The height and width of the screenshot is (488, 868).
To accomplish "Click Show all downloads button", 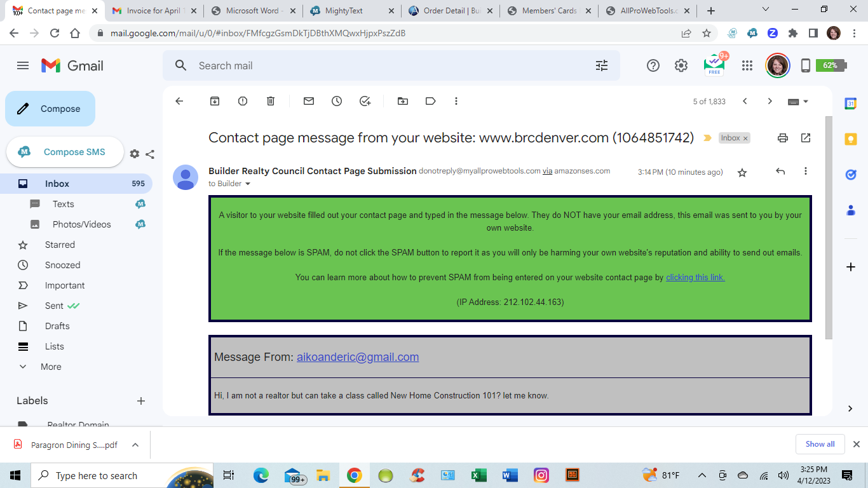I will (x=820, y=444).
